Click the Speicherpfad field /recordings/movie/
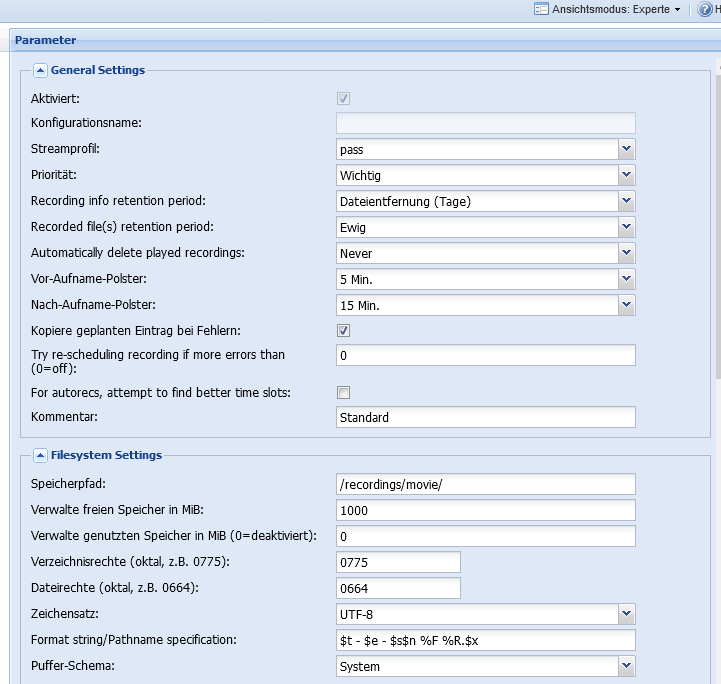Image resolution: width=721 pixels, height=684 pixels. click(486, 484)
